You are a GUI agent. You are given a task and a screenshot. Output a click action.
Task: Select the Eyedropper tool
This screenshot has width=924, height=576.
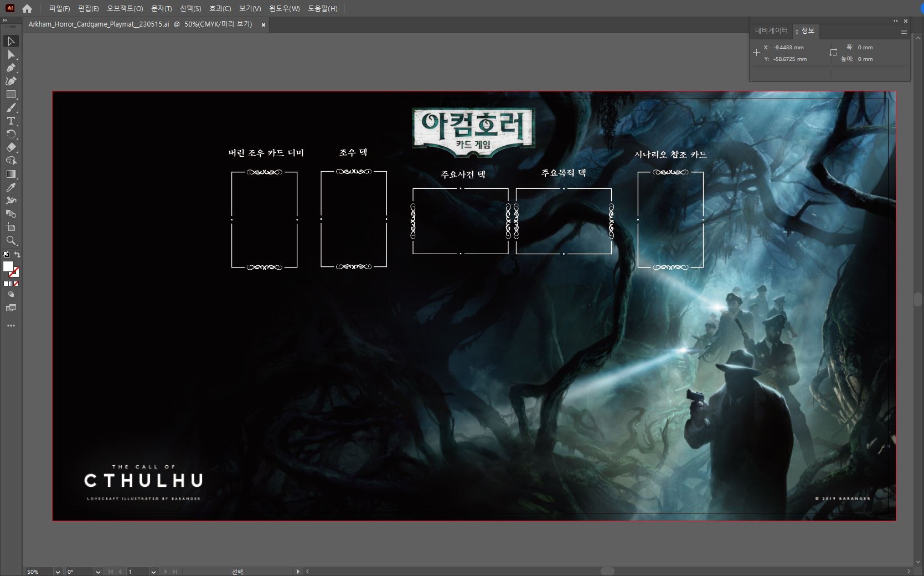click(11, 188)
